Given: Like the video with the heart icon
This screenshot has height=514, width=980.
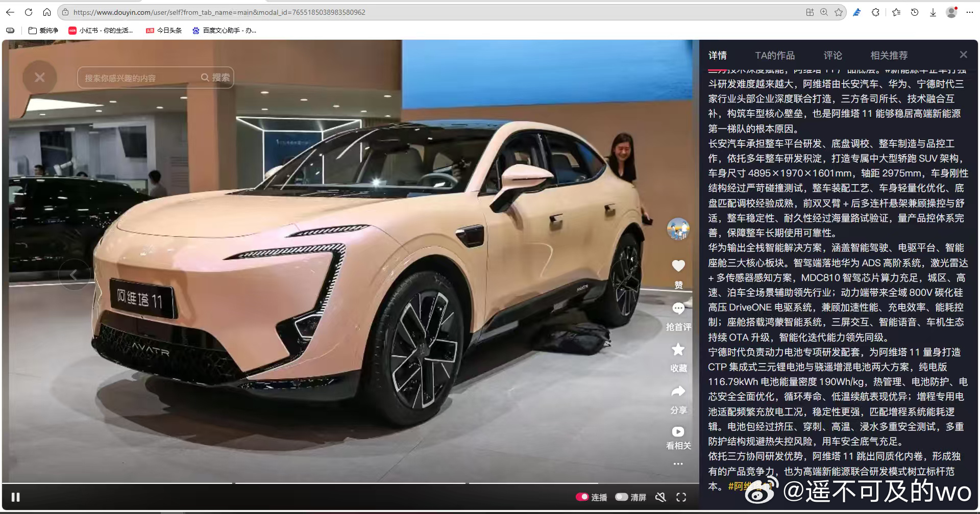Looking at the screenshot, I should [x=678, y=266].
